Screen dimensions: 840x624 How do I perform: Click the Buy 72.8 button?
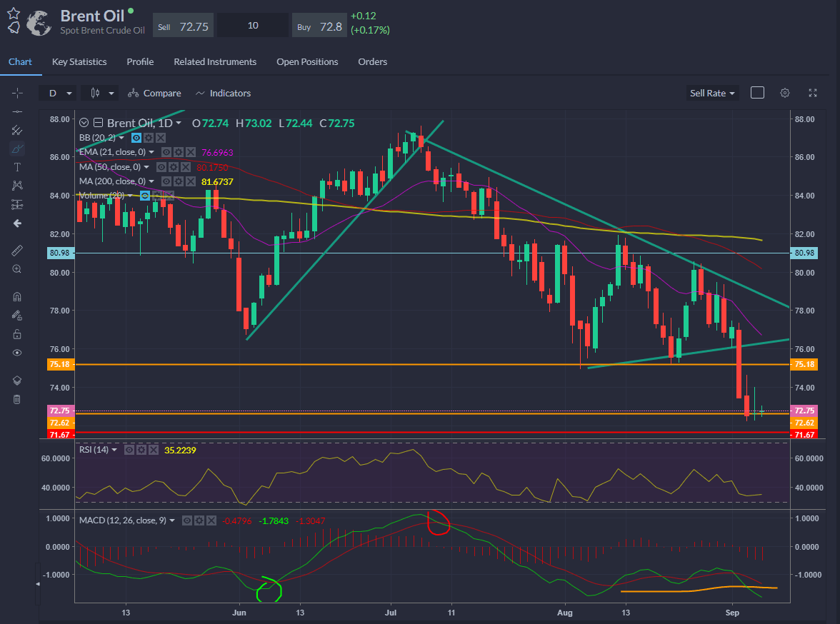(x=319, y=26)
